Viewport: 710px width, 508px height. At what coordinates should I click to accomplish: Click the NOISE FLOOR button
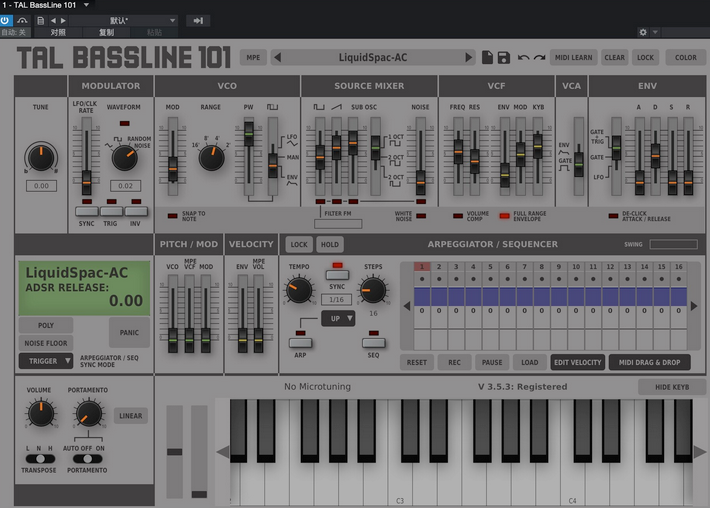pyautogui.click(x=46, y=343)
